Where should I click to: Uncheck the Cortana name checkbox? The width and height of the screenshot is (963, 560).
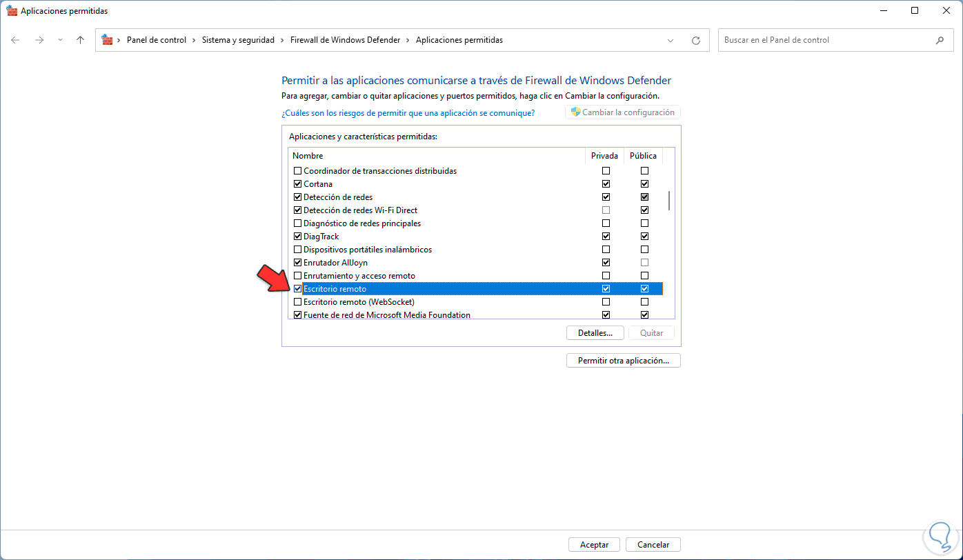(x=298, y=184)
